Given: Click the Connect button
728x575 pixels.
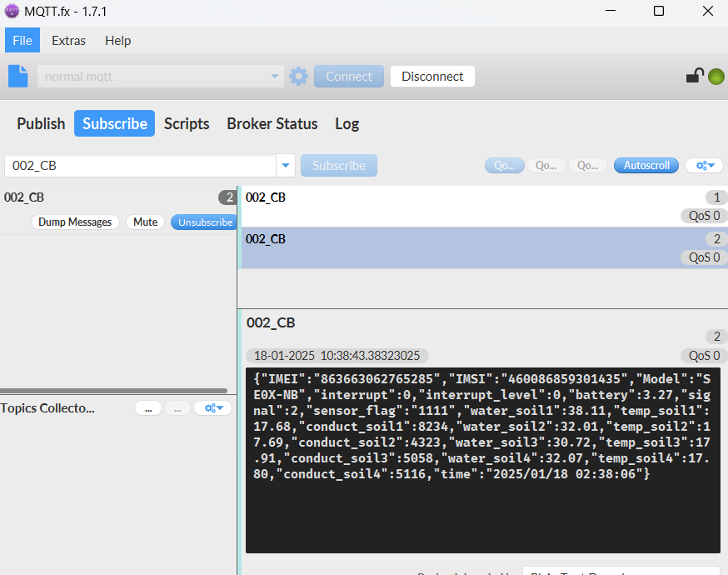Looking at the screenshot, I should [349, 76].
